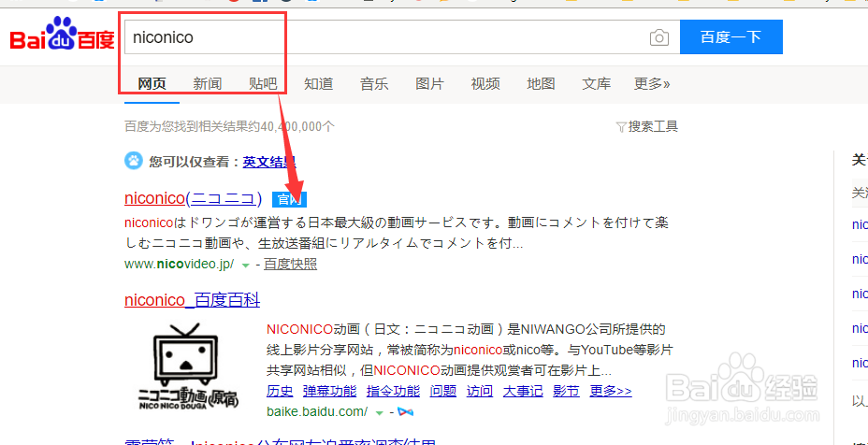Click the baike.baidu.com/ URL text
This screenshot has width=868, height=445.
click(x=317, y=411)
